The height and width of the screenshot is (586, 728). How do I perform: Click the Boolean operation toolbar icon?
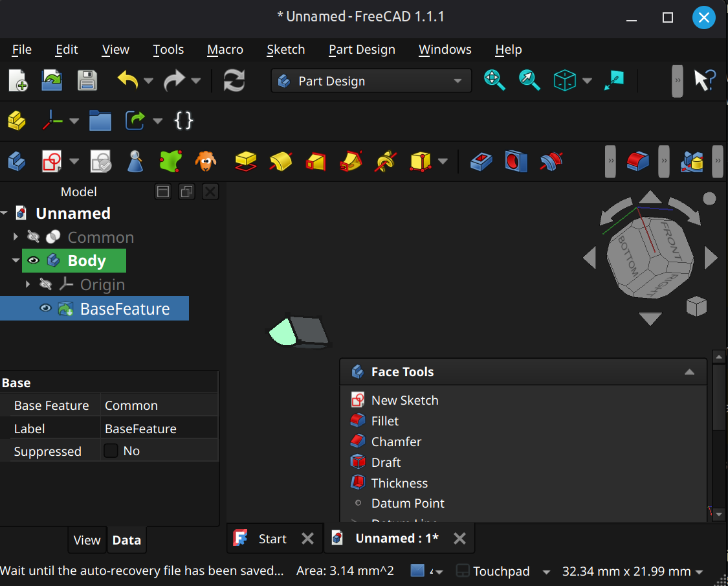[692, 162]
